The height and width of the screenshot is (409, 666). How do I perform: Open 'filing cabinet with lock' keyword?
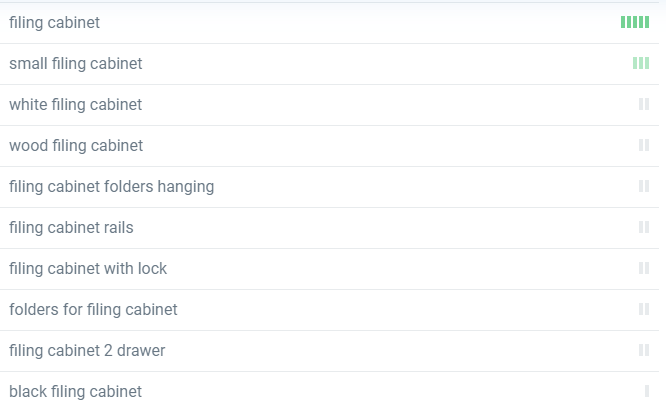pos(88,268)
